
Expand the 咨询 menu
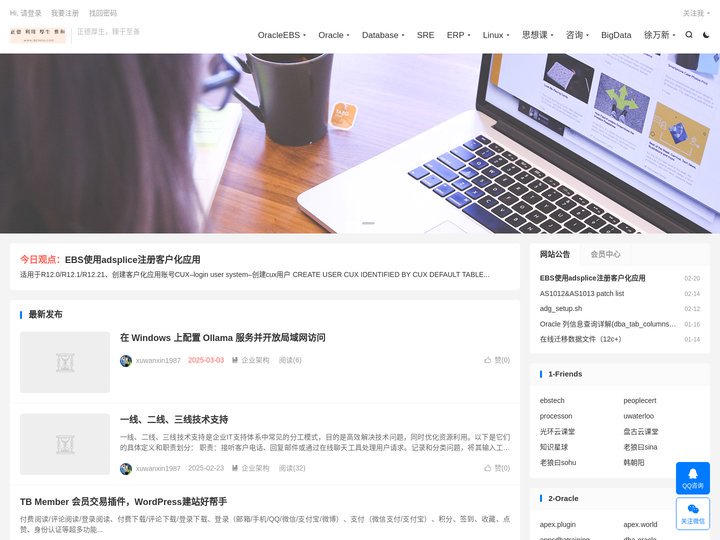[577, 35]
